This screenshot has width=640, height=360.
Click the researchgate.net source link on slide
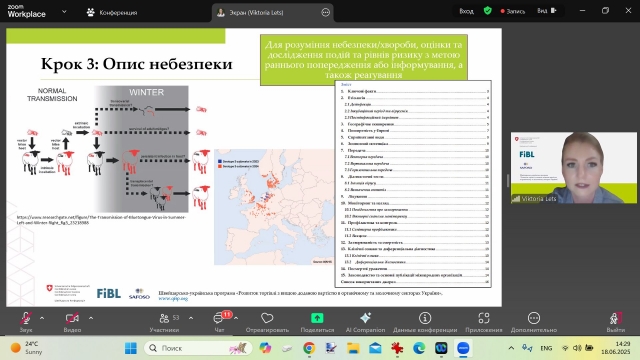101,220
